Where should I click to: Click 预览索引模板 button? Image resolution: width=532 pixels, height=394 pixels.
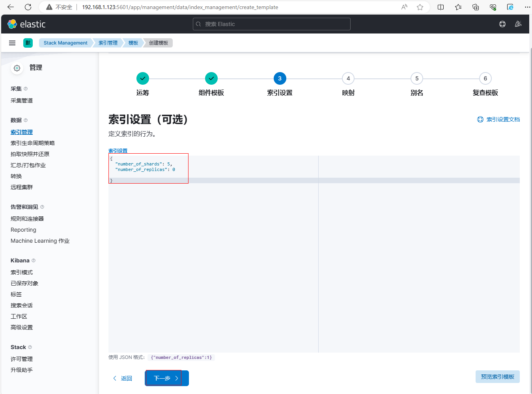coord(497,377)
